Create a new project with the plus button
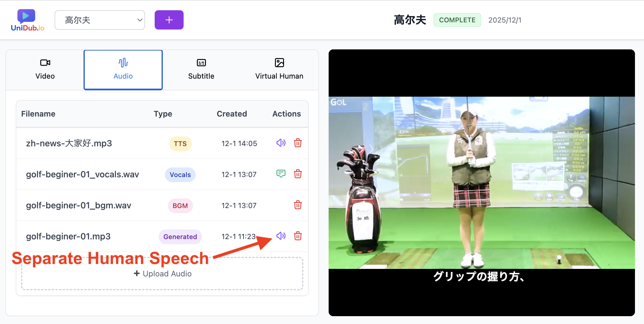This screenshot has width=644, height=324. tap(169, 20)
